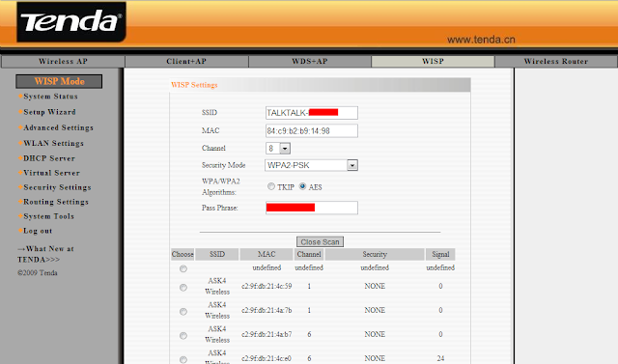Choose the undefined network row radio

pos(183,268)
